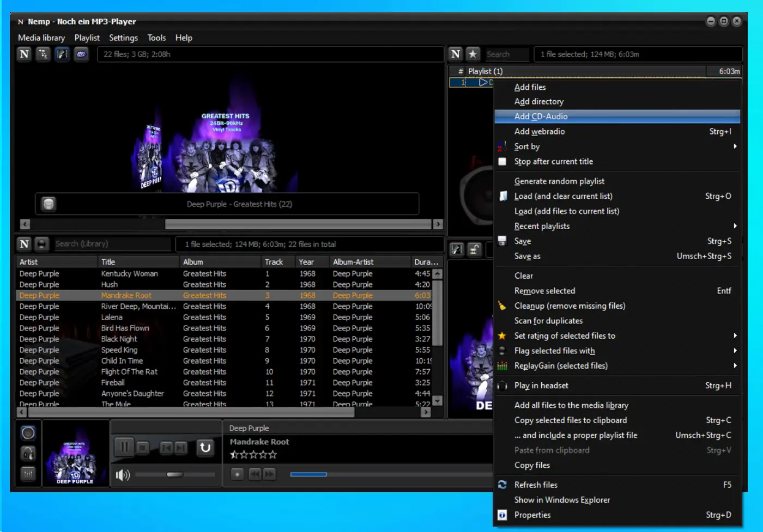Select the speaker main output icon
763x532 pixels.
pyautogui.click(x=28, y=433)
